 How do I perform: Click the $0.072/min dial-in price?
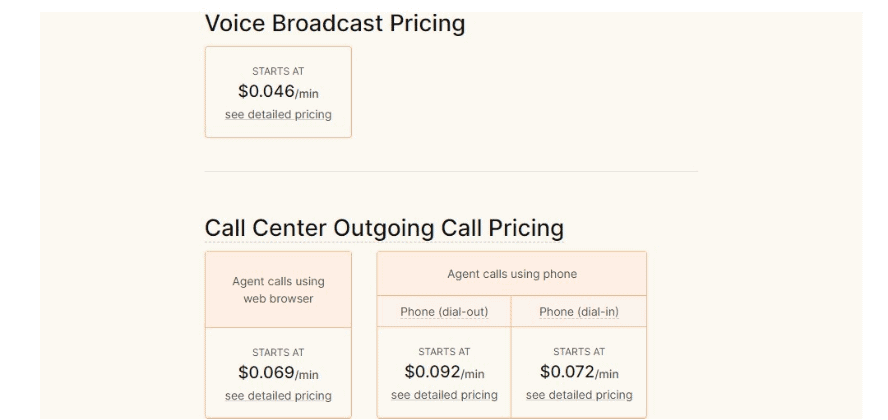click(579, 372)
